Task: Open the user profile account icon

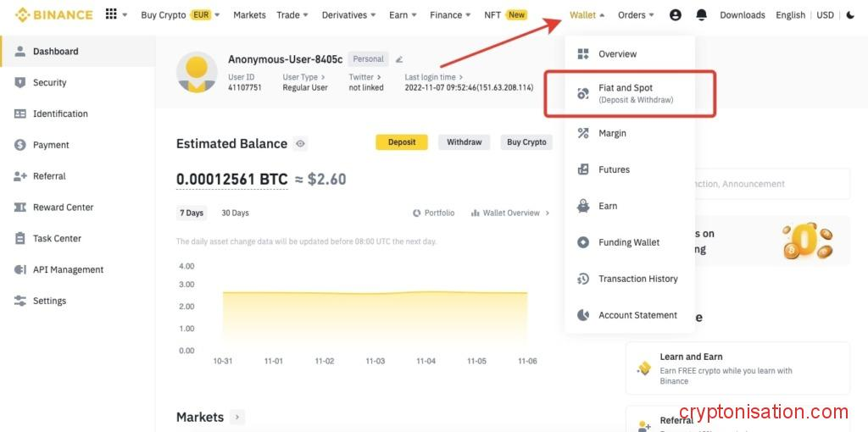Action: 676,15
